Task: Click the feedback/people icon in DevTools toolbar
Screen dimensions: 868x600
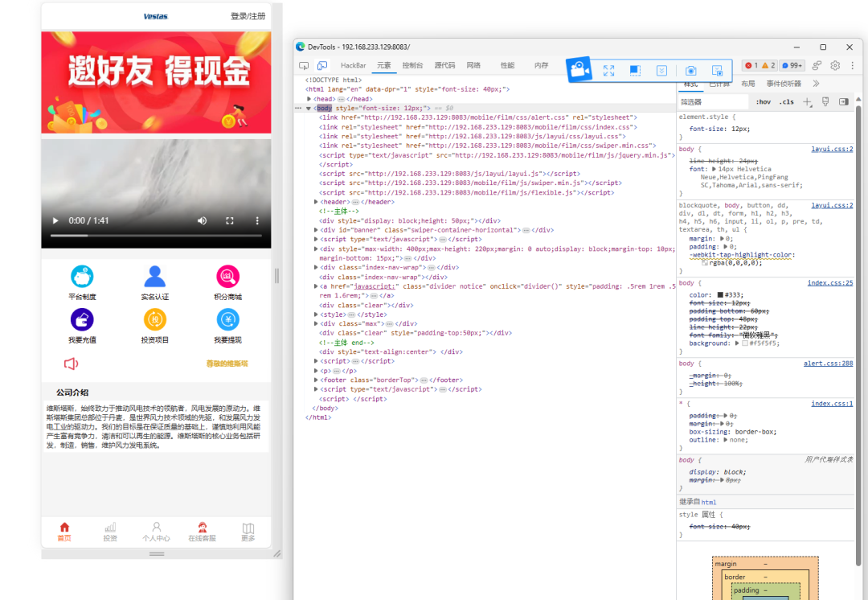Action: tap(817, 65)
